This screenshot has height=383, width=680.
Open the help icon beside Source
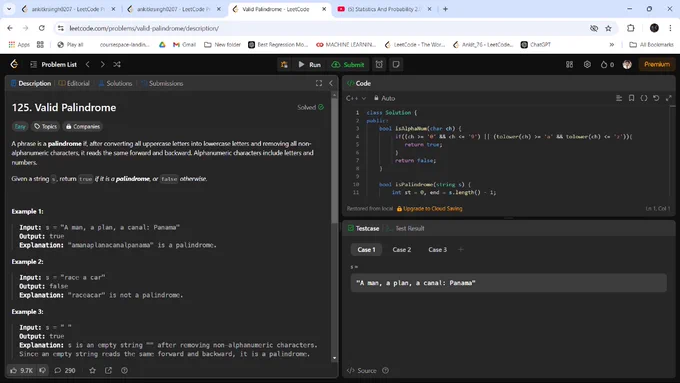pyautogui.click(x=386, y=370)
